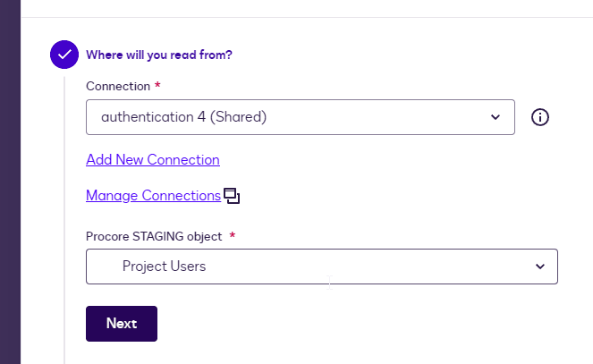This screenshot has height=364, width=593.
Task: Select the "authentication 4 (Shared)" value text
Action: (184, 117)
